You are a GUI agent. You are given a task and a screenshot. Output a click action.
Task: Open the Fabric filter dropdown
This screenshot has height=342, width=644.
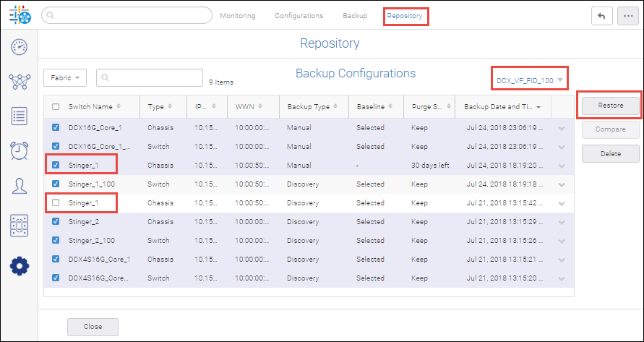coord(65,77)
